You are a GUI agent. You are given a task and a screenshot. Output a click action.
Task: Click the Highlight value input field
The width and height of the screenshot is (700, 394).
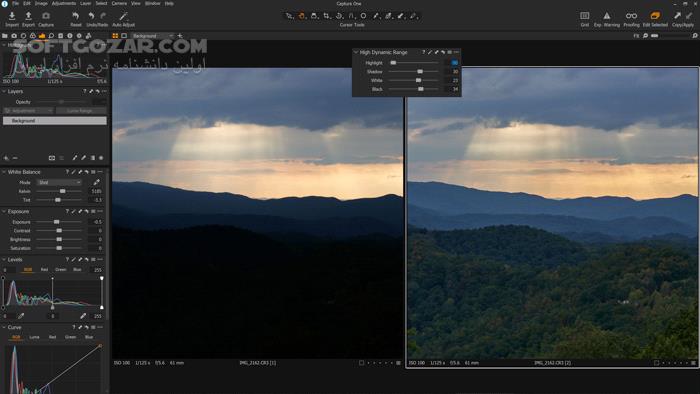(453, 63)
